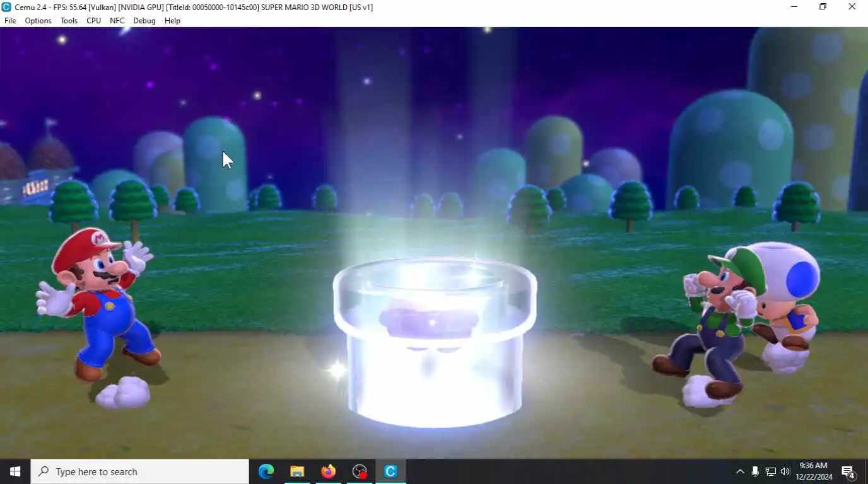Open the NFC menu
The width and height of the screenshot is (868, 484).
(117, 21)
